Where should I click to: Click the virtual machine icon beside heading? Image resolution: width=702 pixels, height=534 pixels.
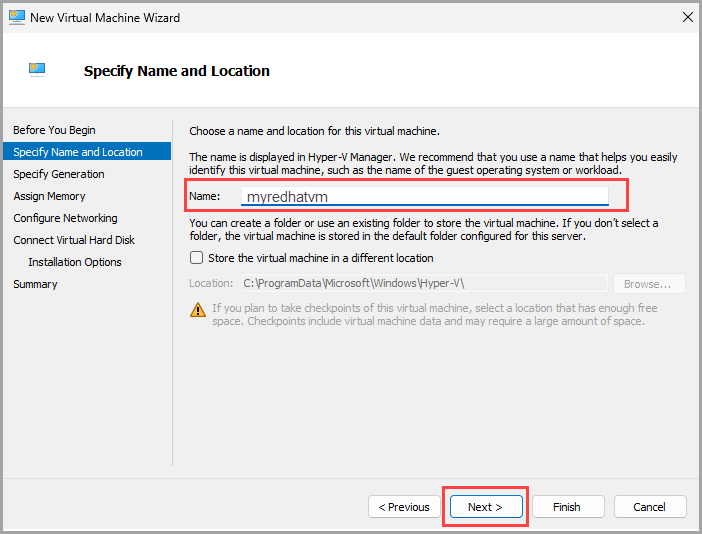pos(37,69)
